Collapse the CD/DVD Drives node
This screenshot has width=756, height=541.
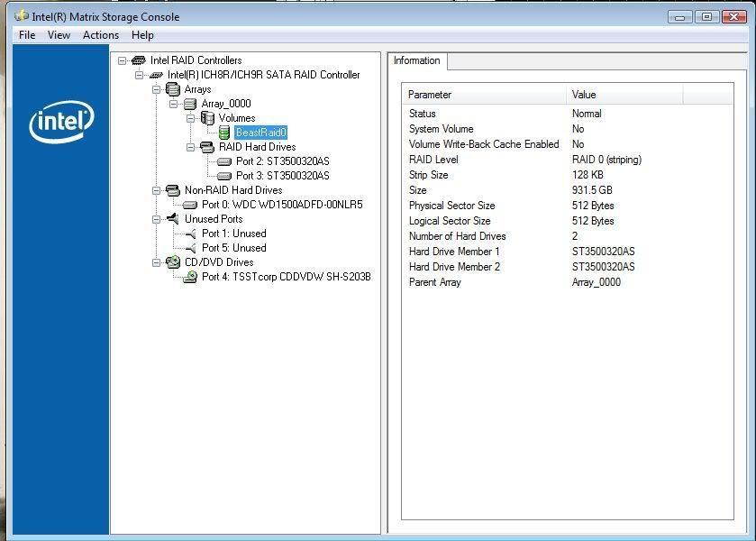point(157,262)
